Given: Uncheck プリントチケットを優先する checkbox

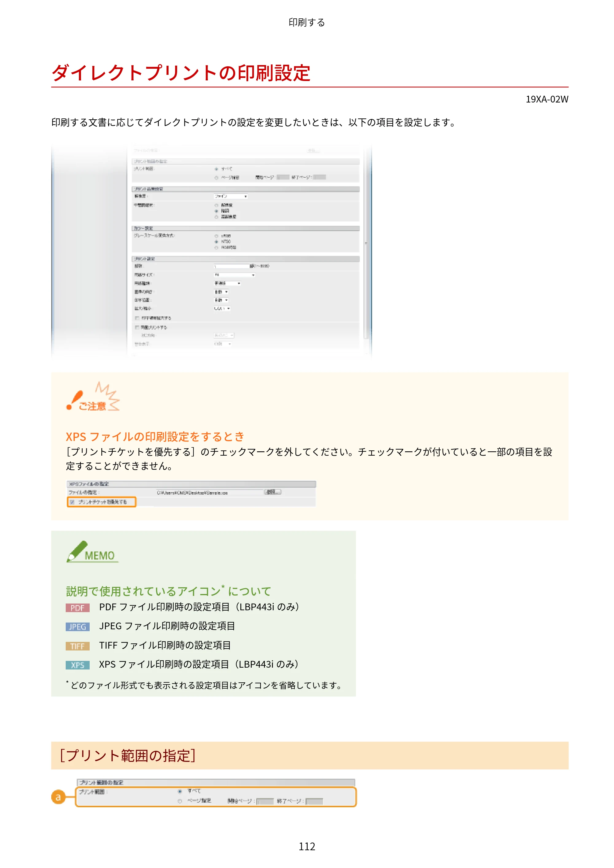Looking at the screenshot, I should 72,502.
